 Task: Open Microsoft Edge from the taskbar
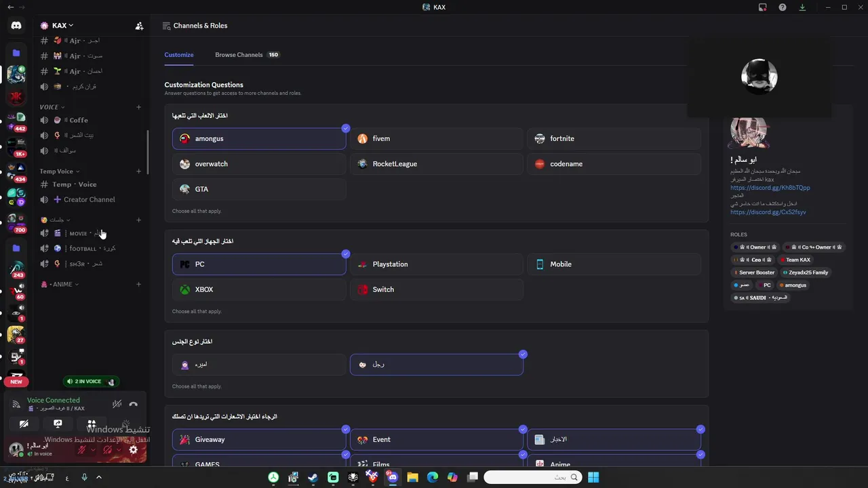(432, 477)
